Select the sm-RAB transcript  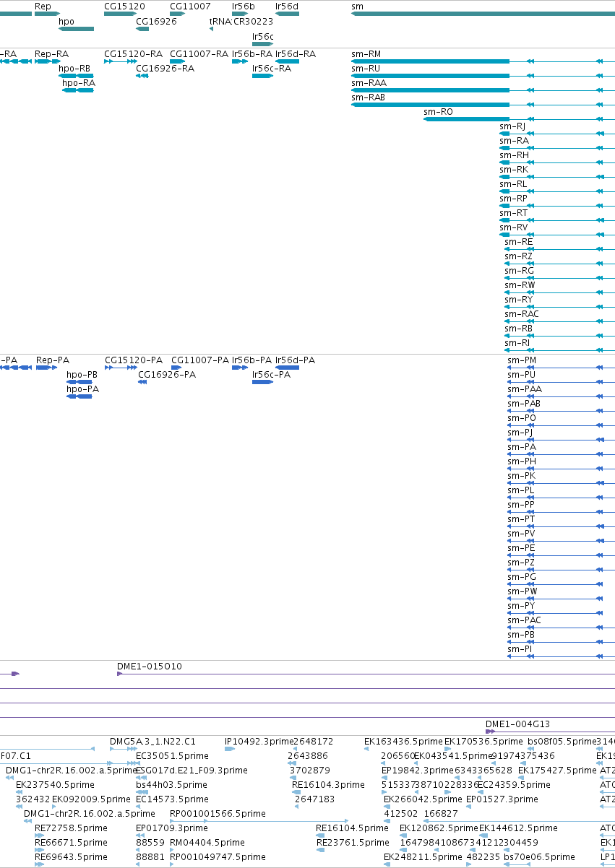483,105
